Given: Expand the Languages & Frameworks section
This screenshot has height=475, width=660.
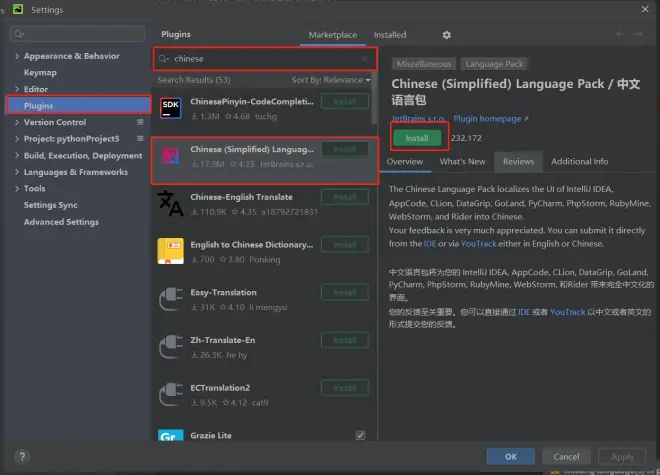Looking at the screenshot, I should (17, 172).
